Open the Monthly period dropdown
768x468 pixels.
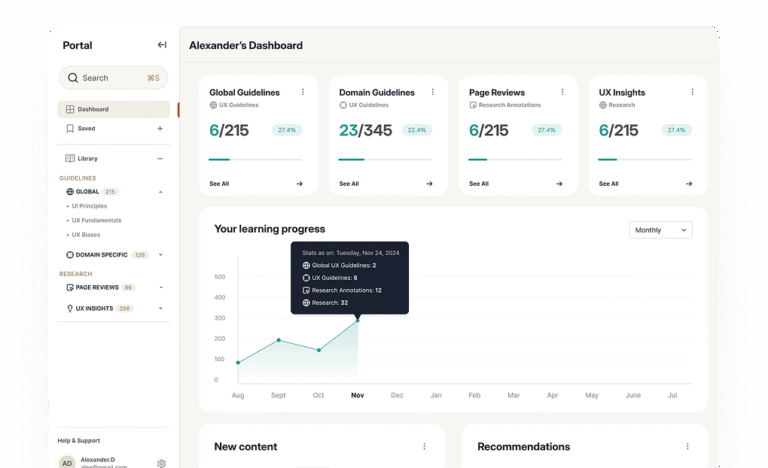click(x=661, y=230)
